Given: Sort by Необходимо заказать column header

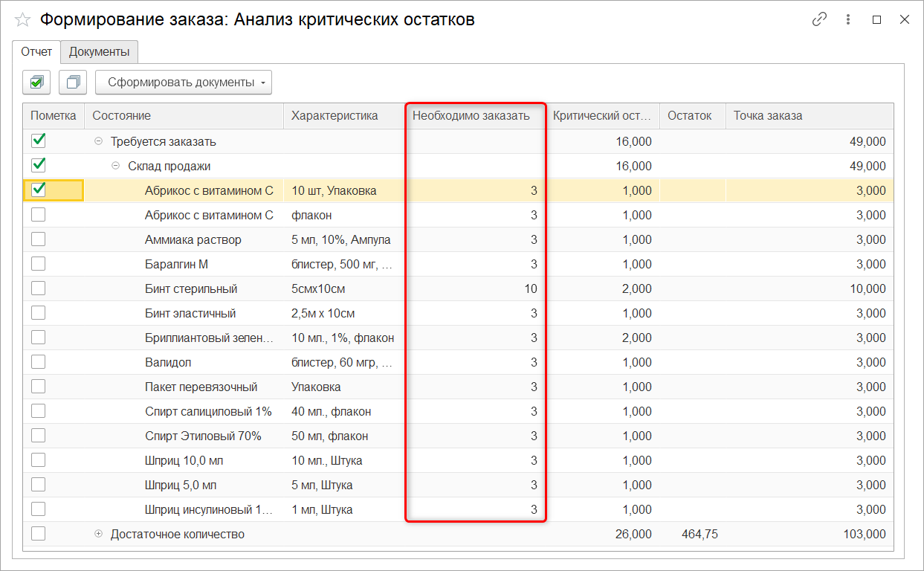Looking at the screenshot, I should click(x=471, y=116).
